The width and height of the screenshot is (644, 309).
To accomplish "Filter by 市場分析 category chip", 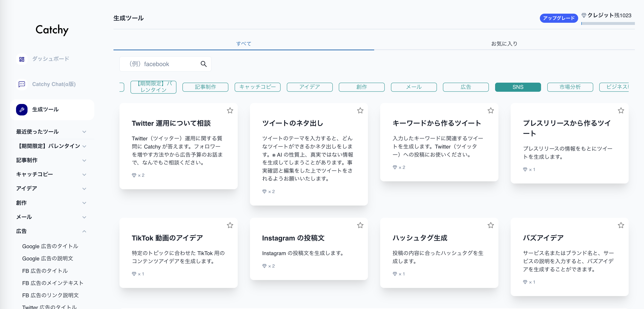I will (x=570, y=87).
